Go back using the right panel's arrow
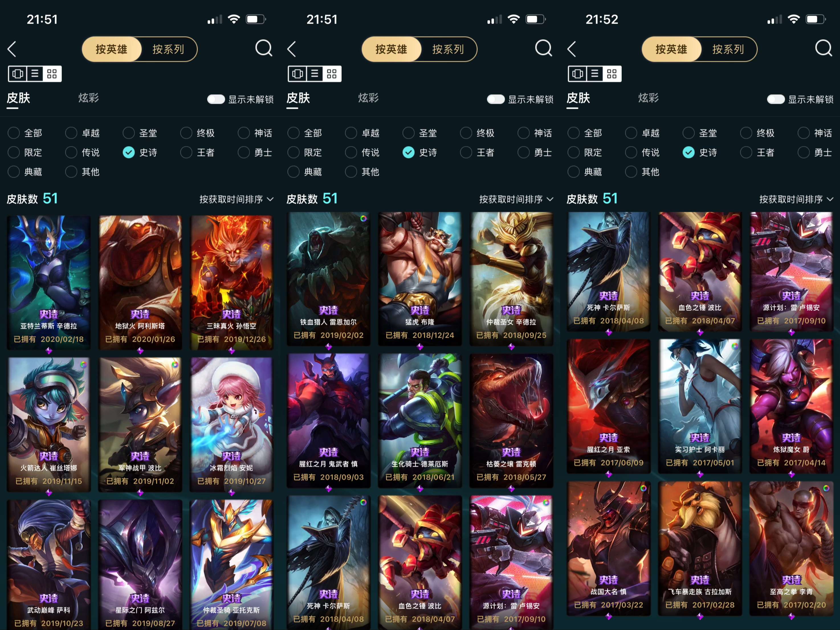 572,49
